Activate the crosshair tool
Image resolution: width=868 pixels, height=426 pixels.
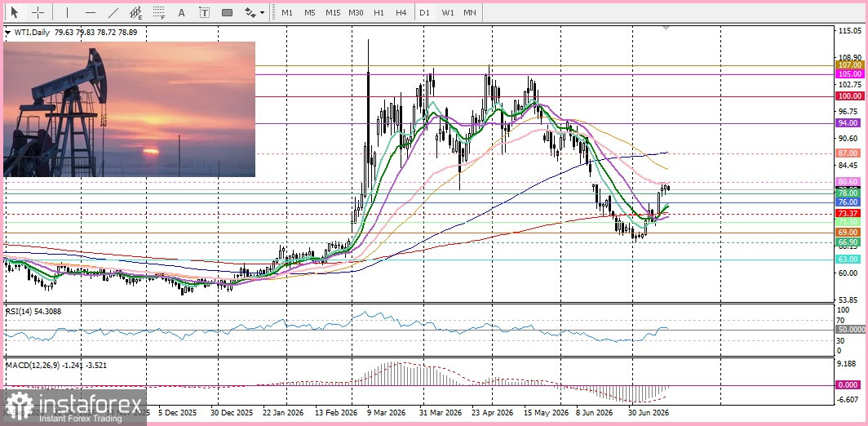click(x=38, y=12)
